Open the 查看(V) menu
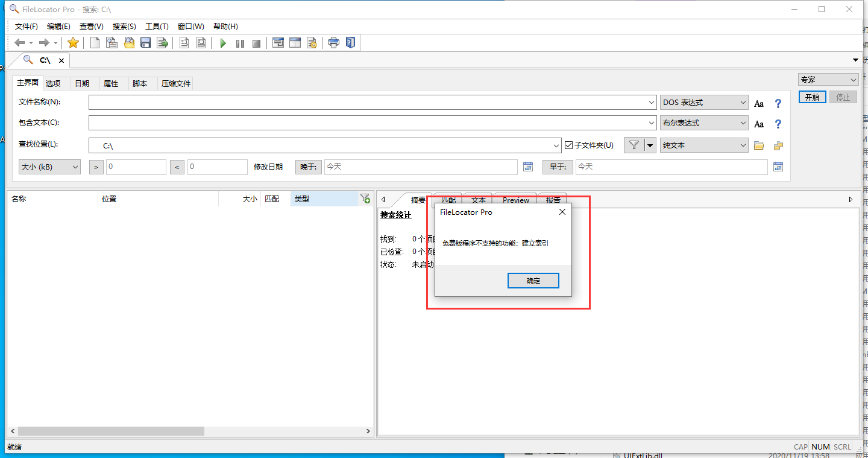The height and width of the screenshot is (458, 868). point(92,27)
